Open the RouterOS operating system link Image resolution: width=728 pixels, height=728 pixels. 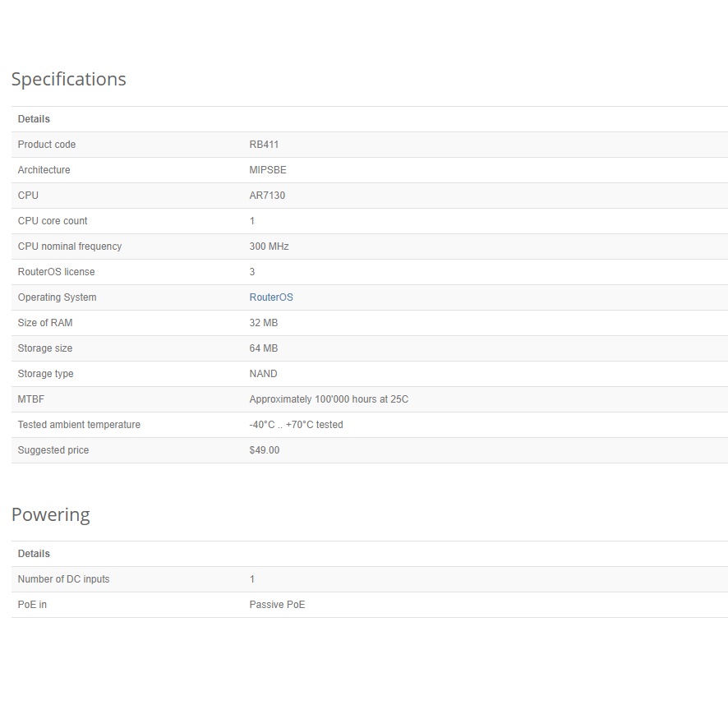[x=270, y=297]
